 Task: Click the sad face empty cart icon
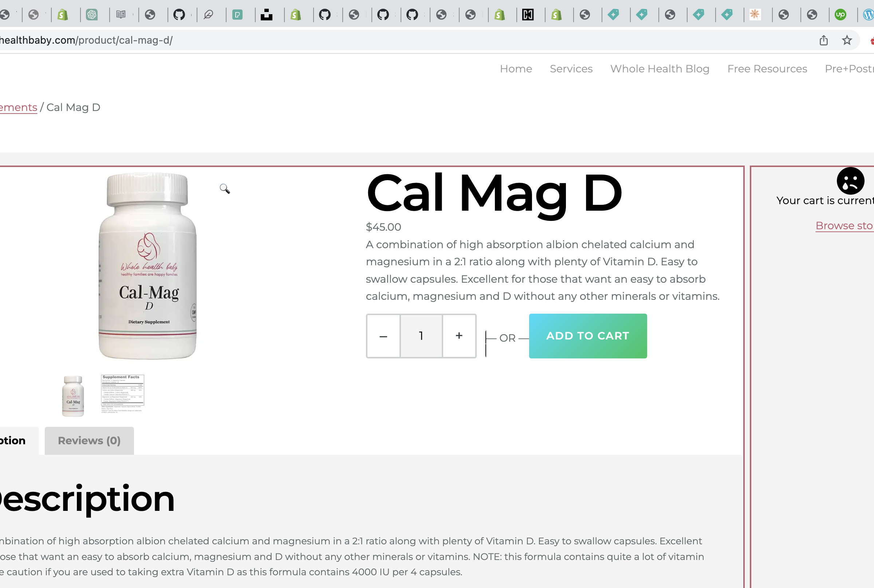click(850, 181)
